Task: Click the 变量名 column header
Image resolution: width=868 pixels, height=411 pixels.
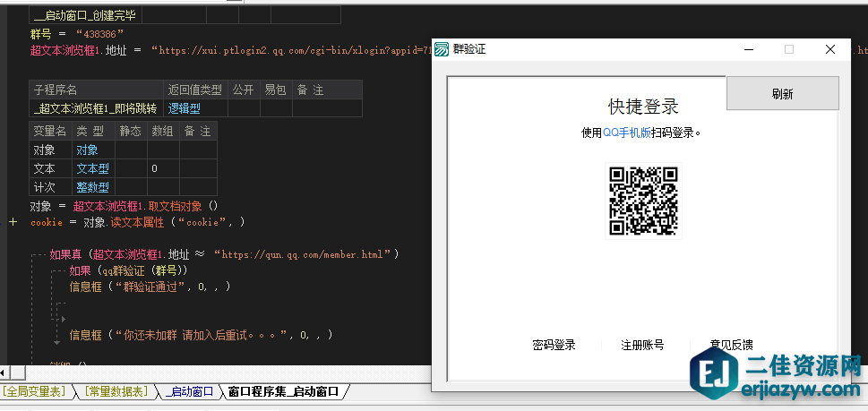Action: (x=50, y=131)
